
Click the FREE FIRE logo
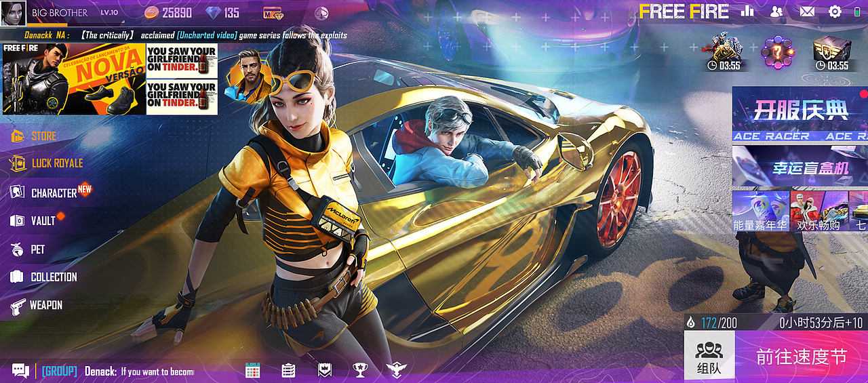pos(684,12)
